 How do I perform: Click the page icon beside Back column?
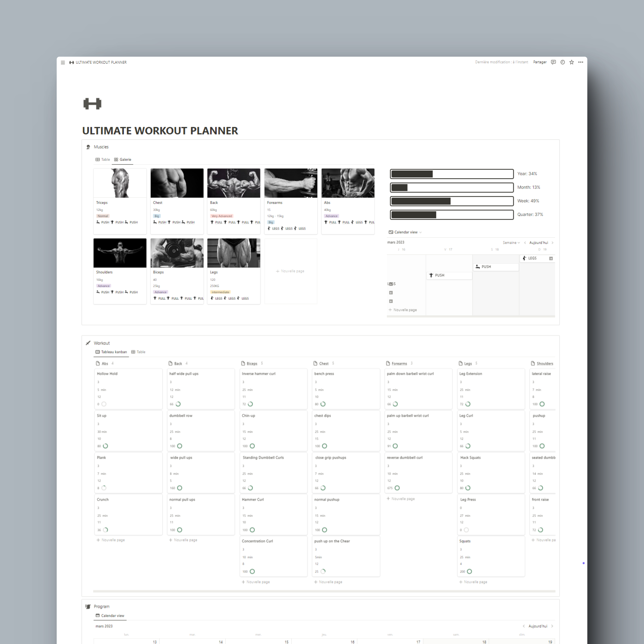(170, 363)
